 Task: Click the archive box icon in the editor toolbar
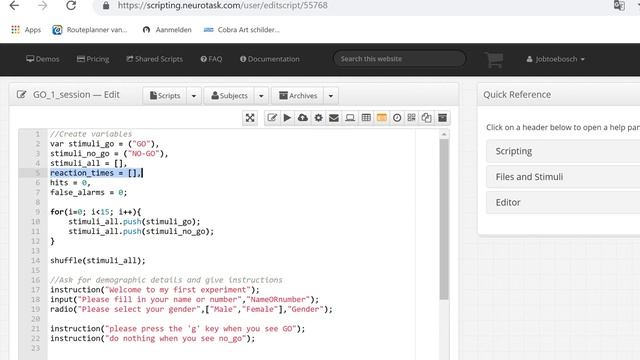pyautogui.click(x=442, y=118)
